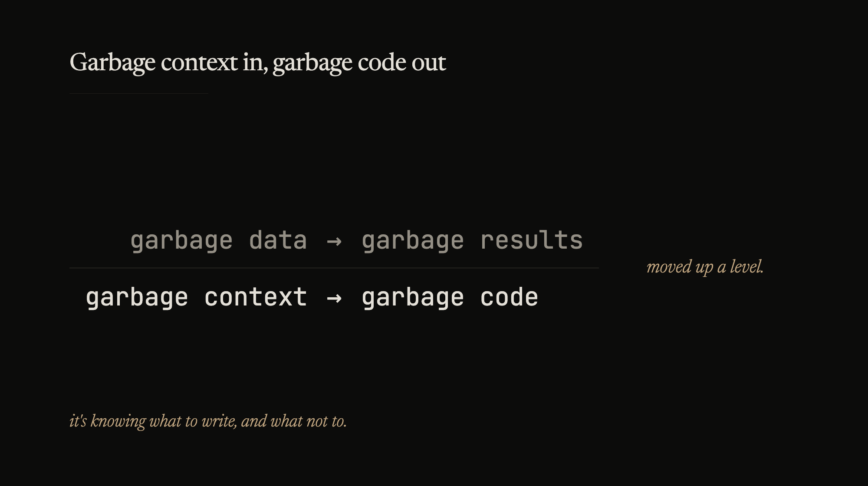868x486 pixels.
Task: Click the slide title 'Garbage context in, garbage code out'
Action: (x=257, y=62)
